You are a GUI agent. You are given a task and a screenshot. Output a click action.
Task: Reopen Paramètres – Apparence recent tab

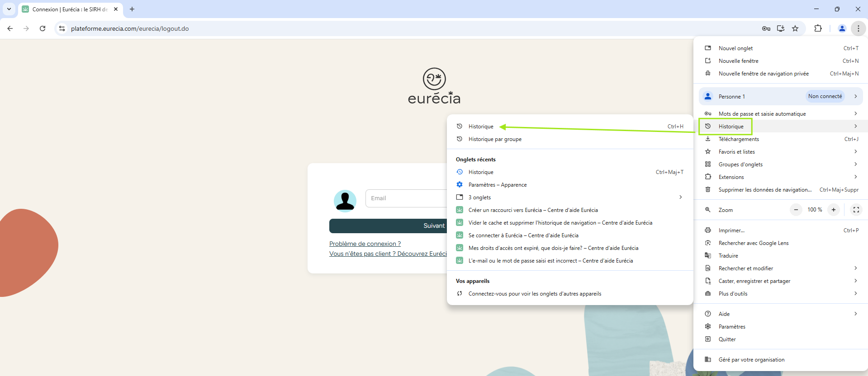570,185
